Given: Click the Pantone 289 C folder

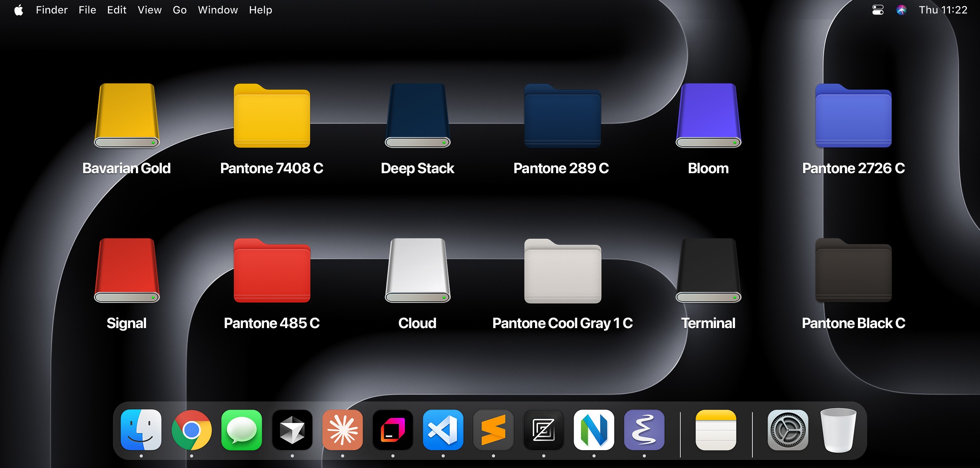Looking at the screenshot, I should 562,116.
